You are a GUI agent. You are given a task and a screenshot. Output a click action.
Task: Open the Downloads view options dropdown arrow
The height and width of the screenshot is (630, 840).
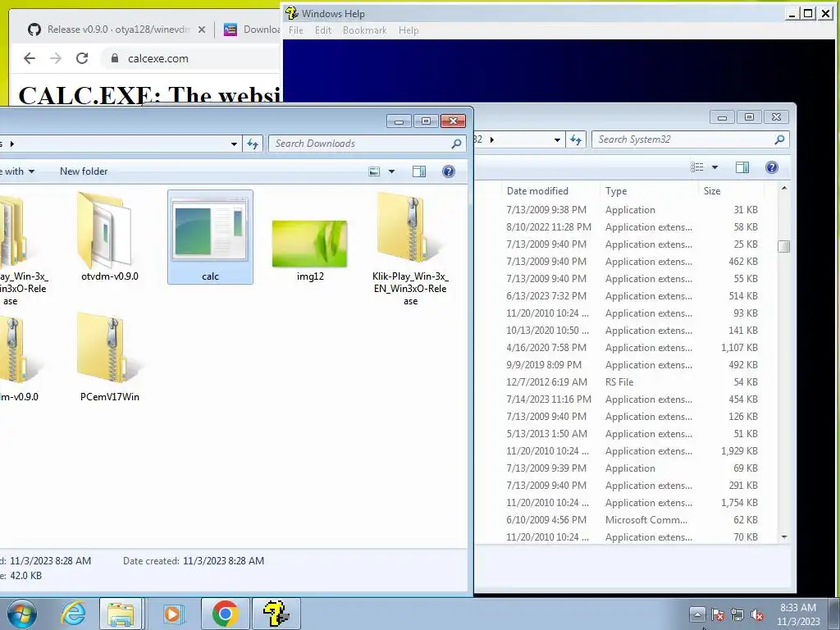pyautogui.click(x=391, y=171)
